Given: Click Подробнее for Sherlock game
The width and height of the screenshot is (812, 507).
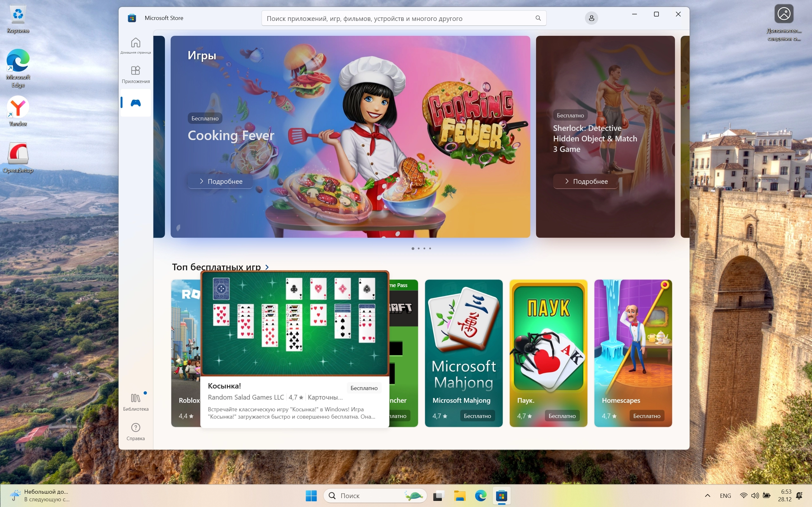Looking at the screenshot, I should pos(586,181).
